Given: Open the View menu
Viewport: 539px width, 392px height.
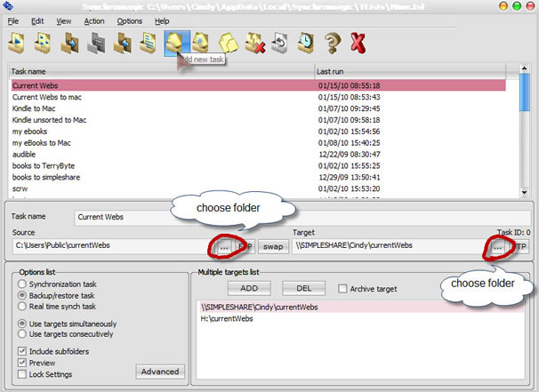Looking at the screenshot, I should pyautogui.click(x=63, y=21).
